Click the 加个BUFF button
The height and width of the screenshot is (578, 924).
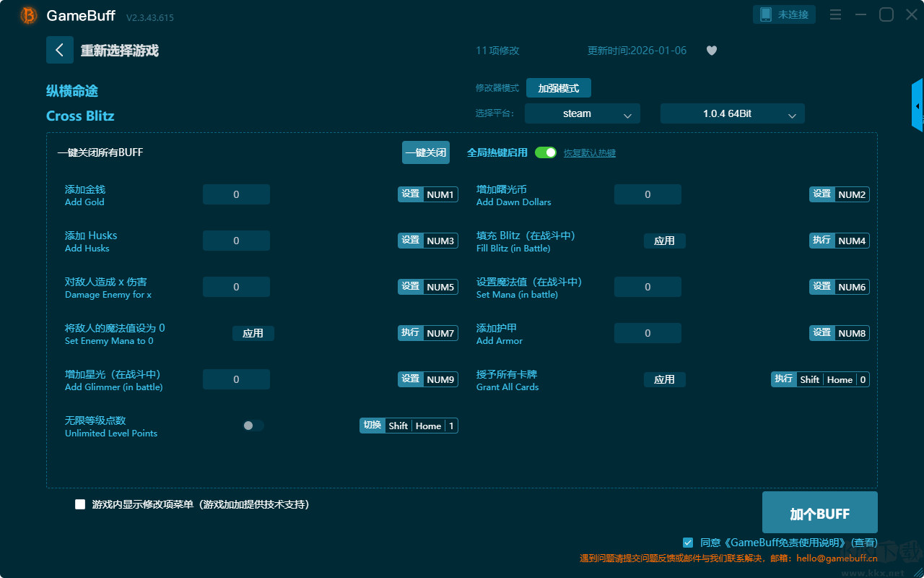pos(820,514)
